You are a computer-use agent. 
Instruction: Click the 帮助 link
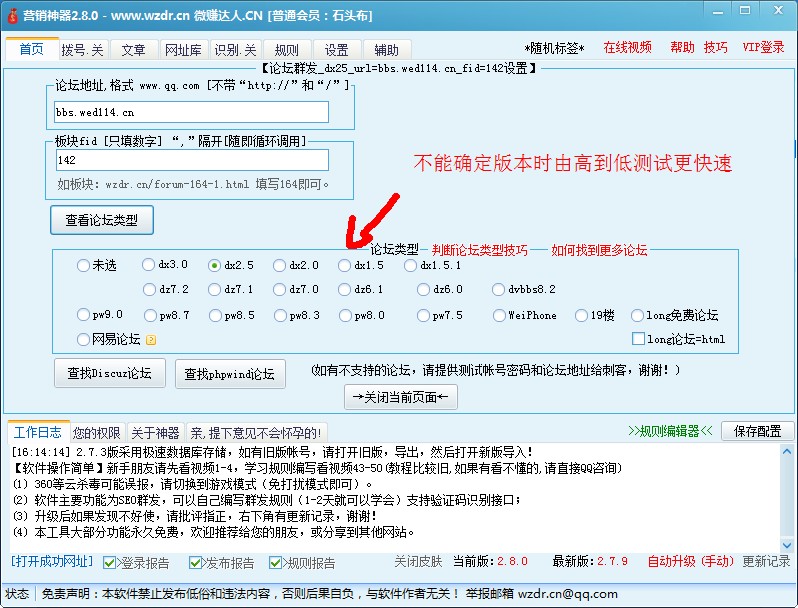coord(682,47)
